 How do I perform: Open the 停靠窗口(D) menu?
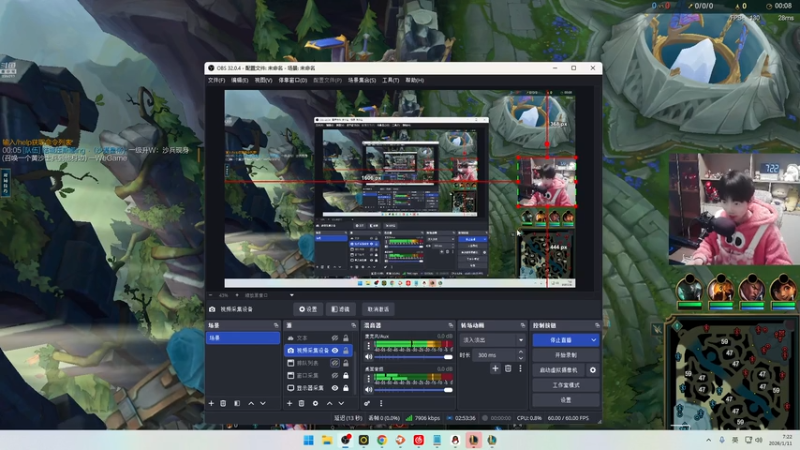(292, 80)
